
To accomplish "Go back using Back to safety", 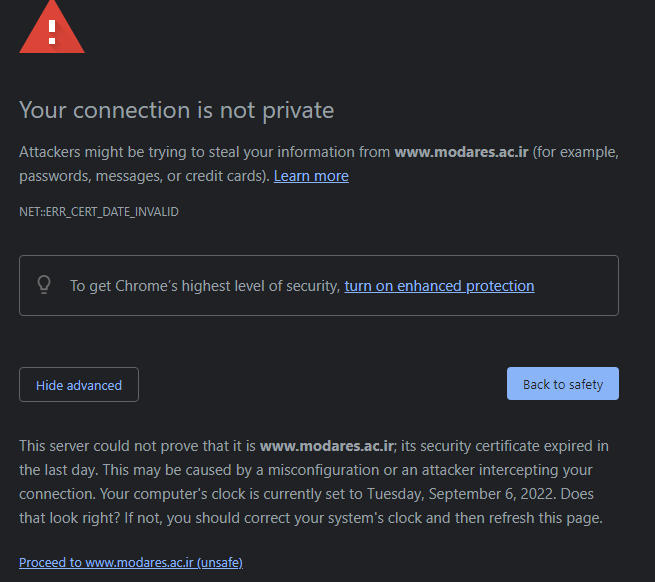I will tap(562, 384).
